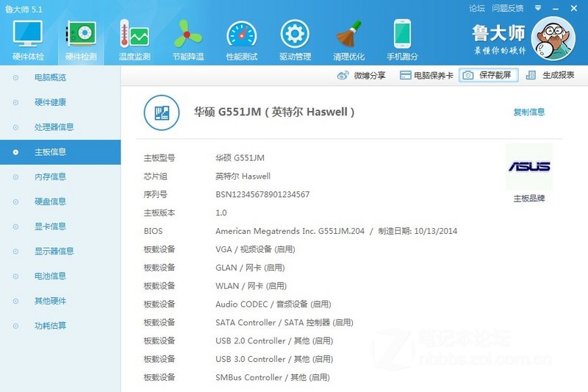The height and width of the screenshot is (392, 588).
Task: Click the SMBus Controller row
Action: pyautogui.click(x=273, y=377)
